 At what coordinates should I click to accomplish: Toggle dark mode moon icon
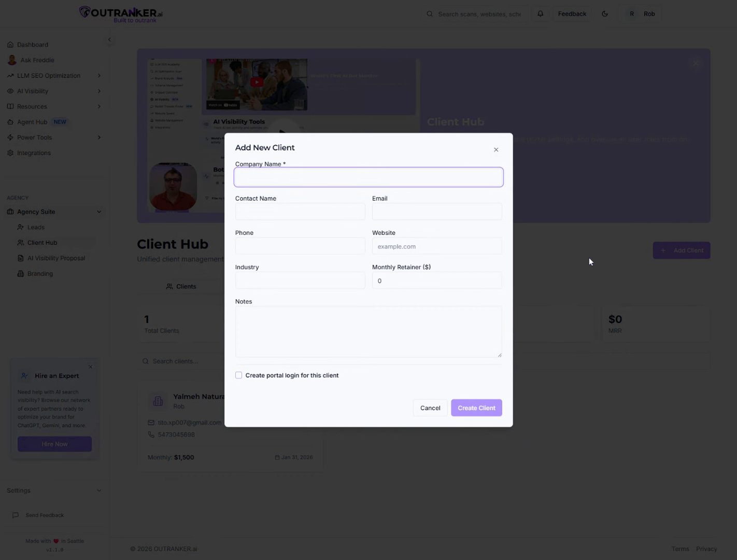[605, 14]
